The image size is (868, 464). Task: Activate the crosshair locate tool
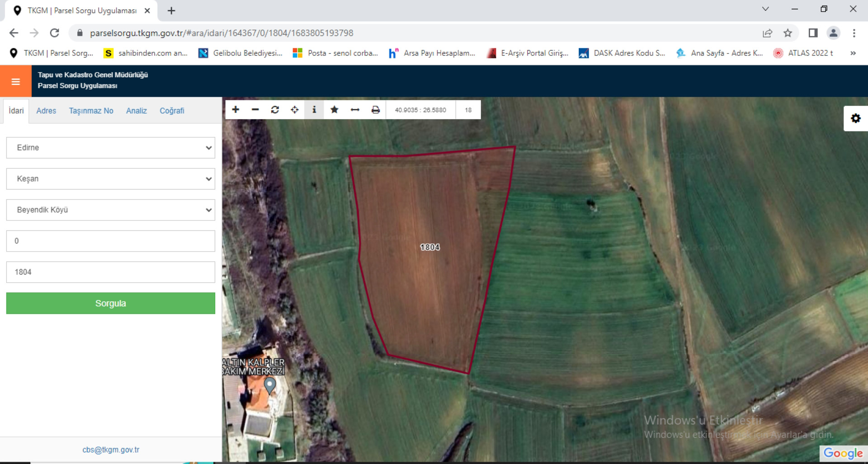coord(295,110)
